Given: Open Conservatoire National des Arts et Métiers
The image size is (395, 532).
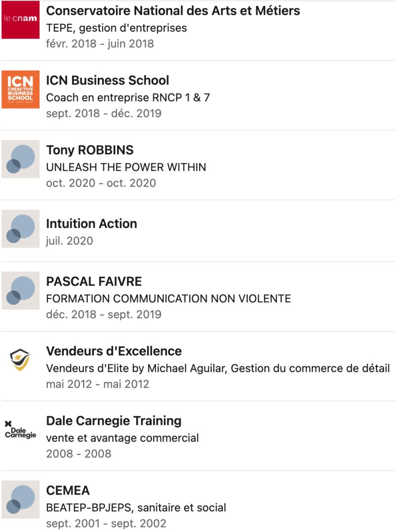Looking at the screenshot, I should click(173, 10).
